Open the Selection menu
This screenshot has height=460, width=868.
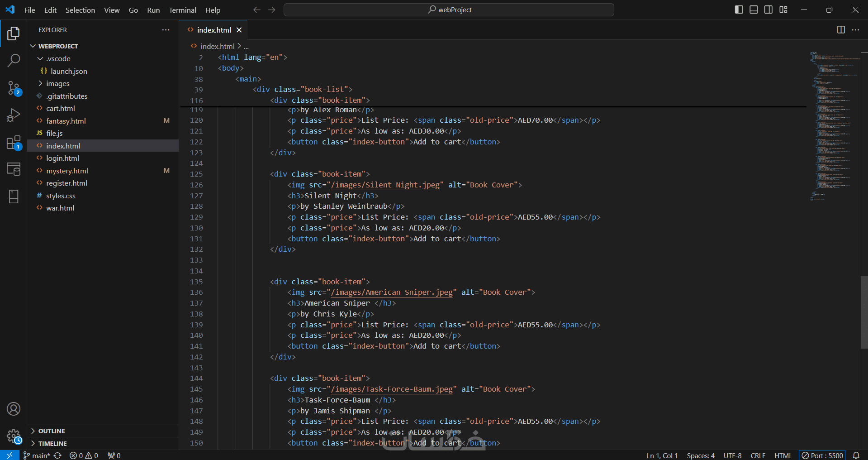point(80,10)
